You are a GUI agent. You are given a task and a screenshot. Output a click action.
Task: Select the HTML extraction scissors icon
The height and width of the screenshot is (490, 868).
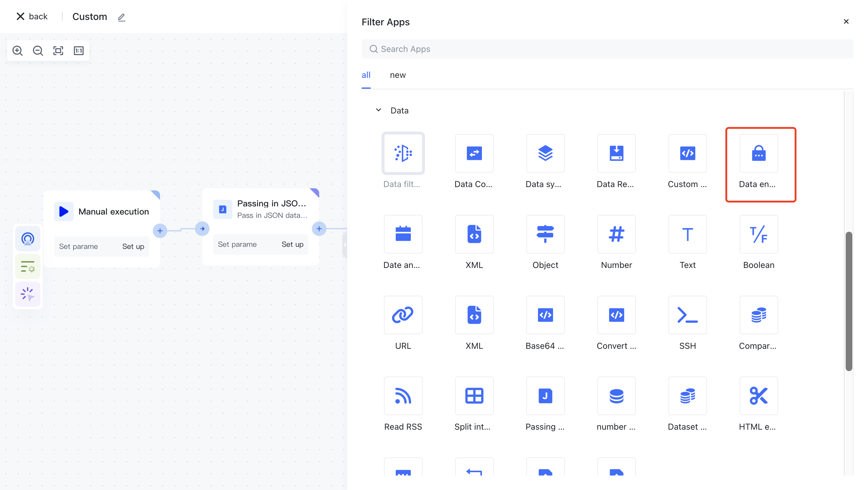[758, 396]
